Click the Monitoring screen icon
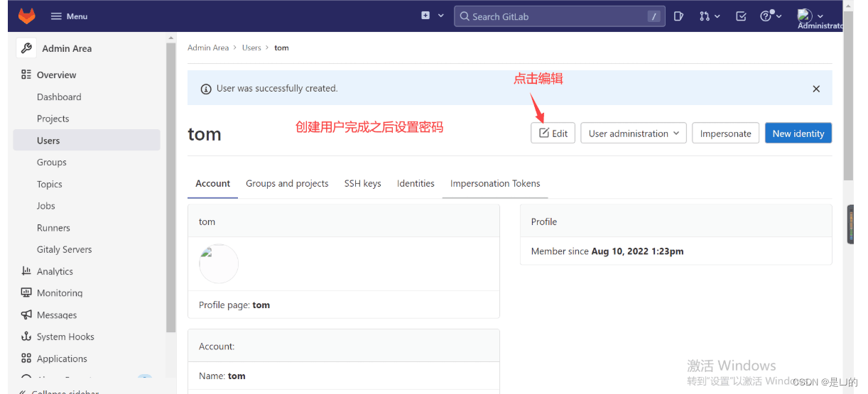 (26, 292)
